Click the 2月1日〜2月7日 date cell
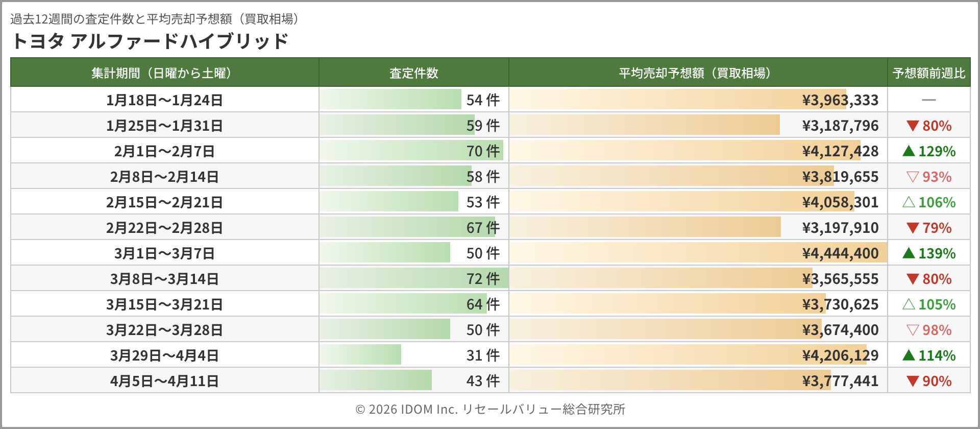 (x=164, y=151)
